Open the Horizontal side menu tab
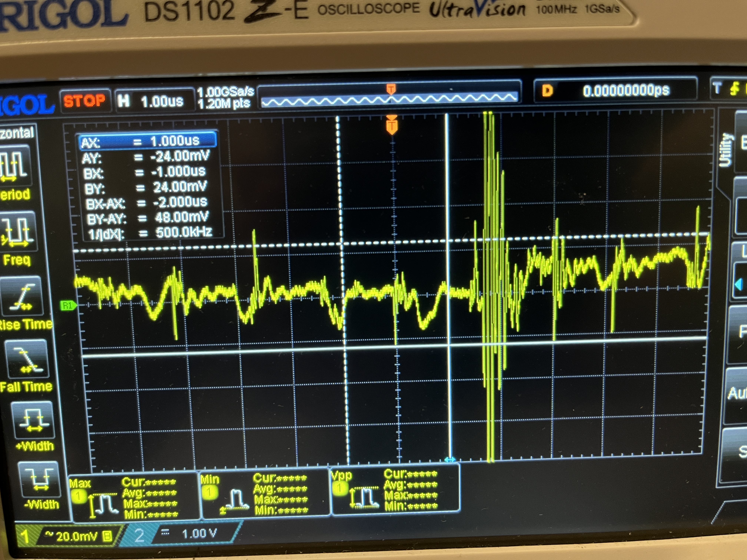 point(17,132)
